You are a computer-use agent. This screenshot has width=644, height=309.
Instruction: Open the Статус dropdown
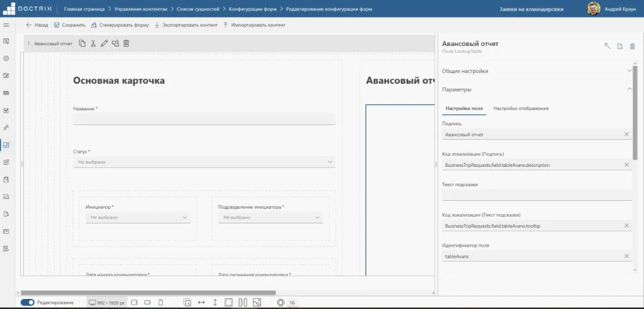point(204,162)
